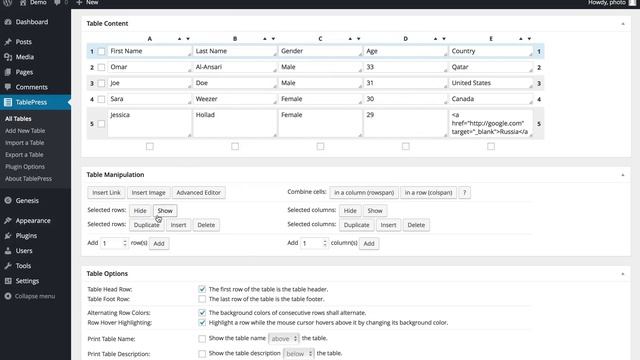Screen dimensions: 640x360
Task: Sort column E descending arrow
Action: click(x=529, y=39)
